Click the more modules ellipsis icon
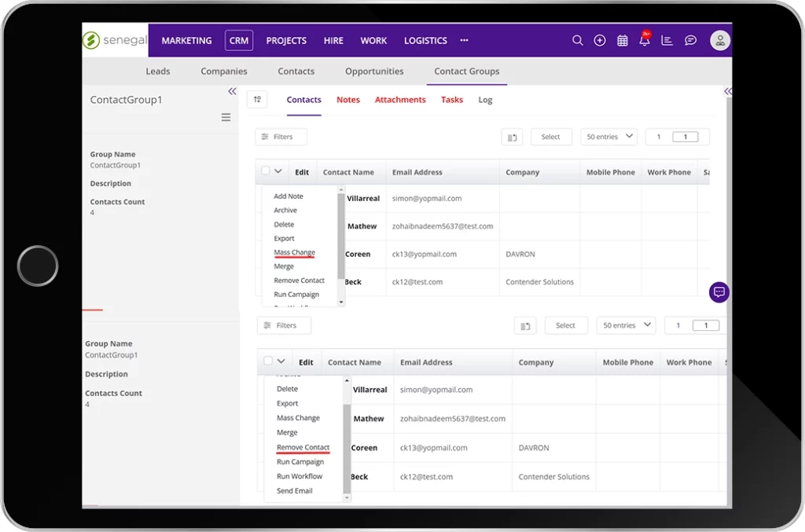The image size is (805, 532). click(464, 40)
